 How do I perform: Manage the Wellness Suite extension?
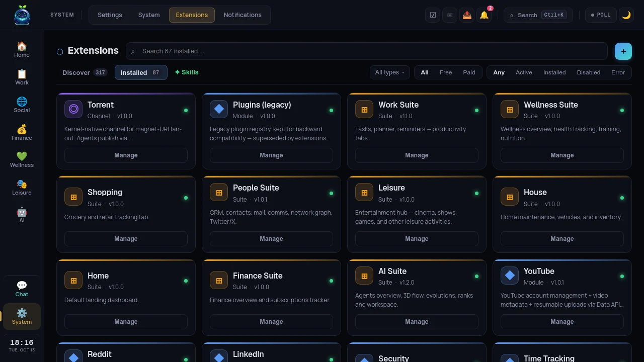[x=562, y=155]
